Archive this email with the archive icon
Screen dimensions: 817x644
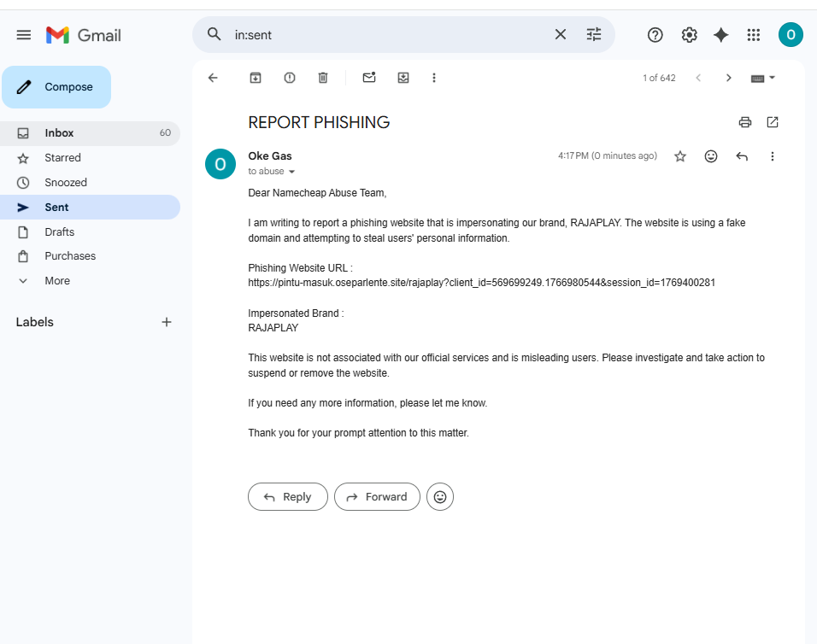pyautogui.click(x=255, y=78)
